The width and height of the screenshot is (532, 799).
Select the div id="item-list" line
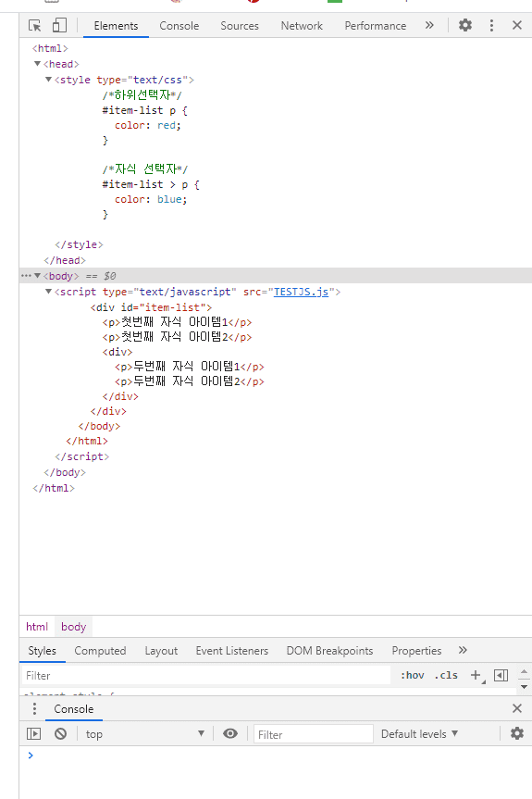click(x=151, y=307)
